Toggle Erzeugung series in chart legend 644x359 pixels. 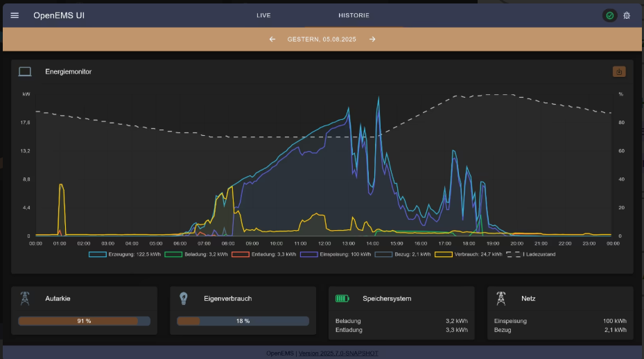[125, 254]
